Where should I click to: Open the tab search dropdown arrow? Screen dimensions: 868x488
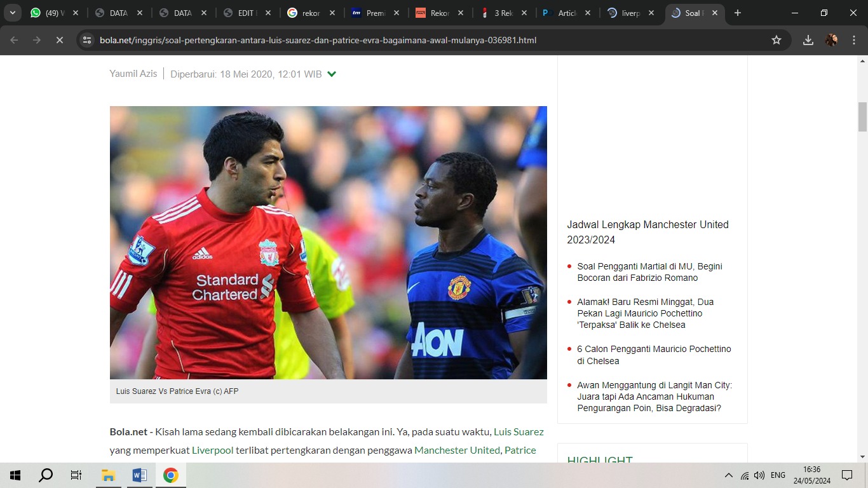[x=12, y=13]
